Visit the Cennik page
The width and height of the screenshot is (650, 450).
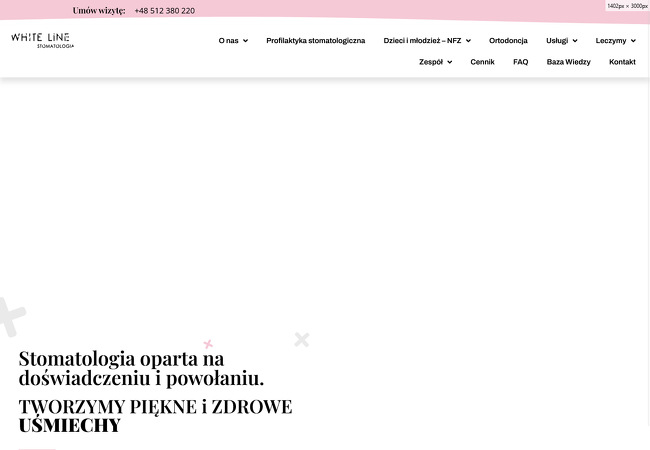click(482, 62)
